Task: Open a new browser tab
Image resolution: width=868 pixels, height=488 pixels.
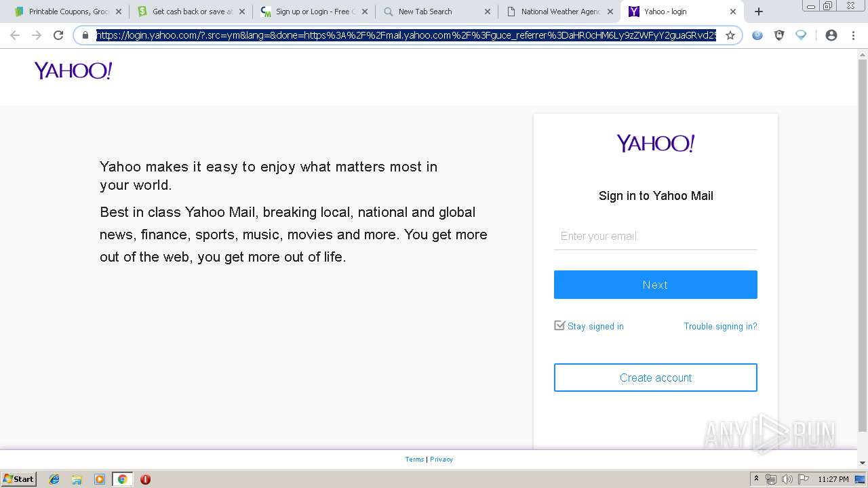Action: tap(759, 12)
